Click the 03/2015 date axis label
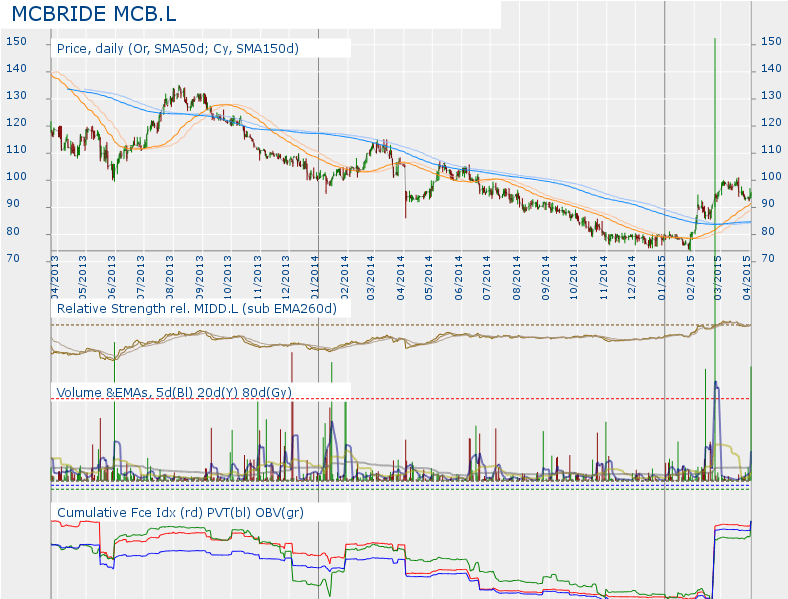The height and width of the screenshot is (599, 788). point(718,278)
